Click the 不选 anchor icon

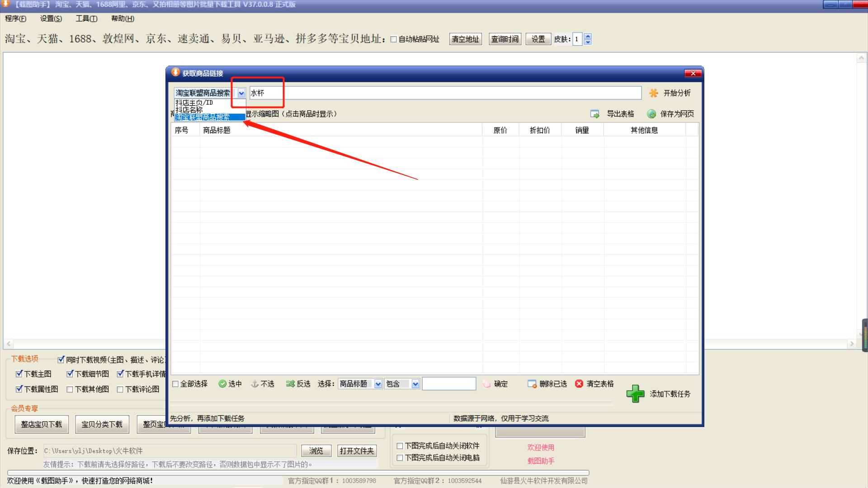(255, 384)
